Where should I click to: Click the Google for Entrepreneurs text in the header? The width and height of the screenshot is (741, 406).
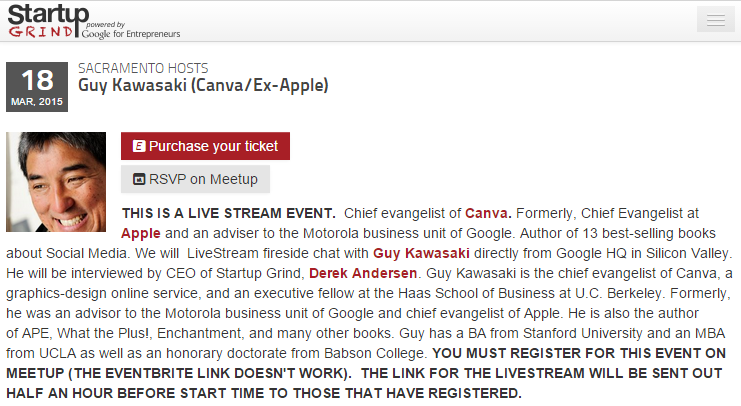tap(131, 33)
